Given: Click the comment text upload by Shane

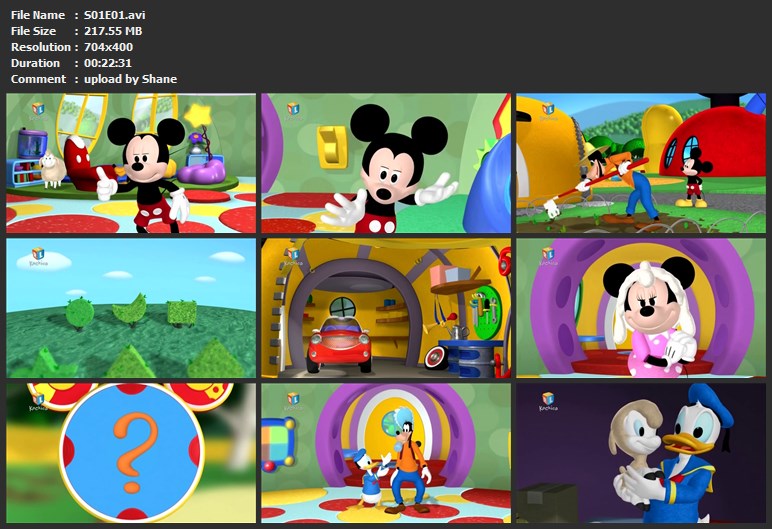Looking at the screenshot, I should point(130,79).
